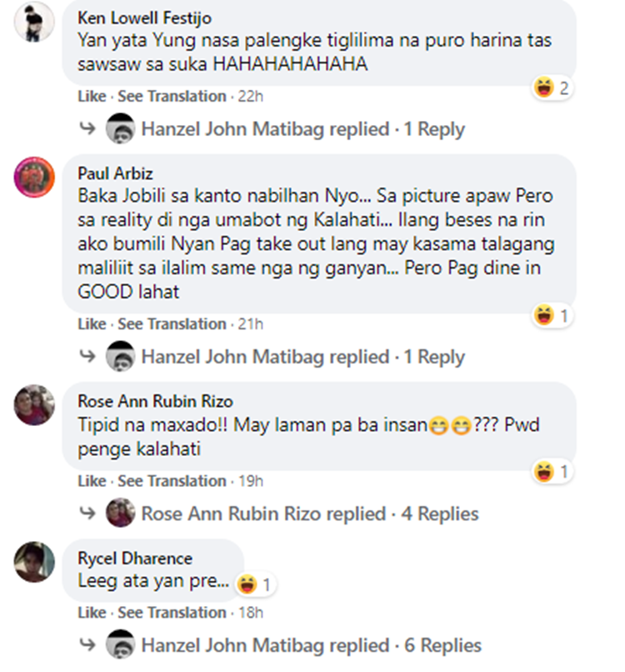
Task: View haha reaction on Rycel Dharence's comment
Action: click(x=256, y=584)
